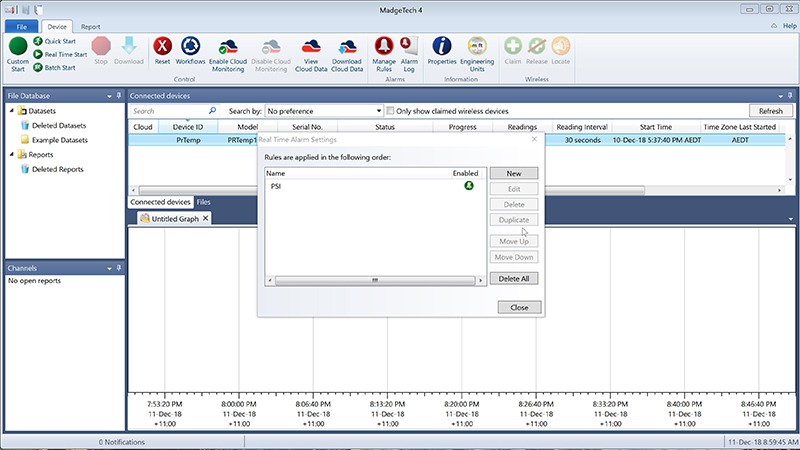Switch to the Report ribbon tab

89,26
